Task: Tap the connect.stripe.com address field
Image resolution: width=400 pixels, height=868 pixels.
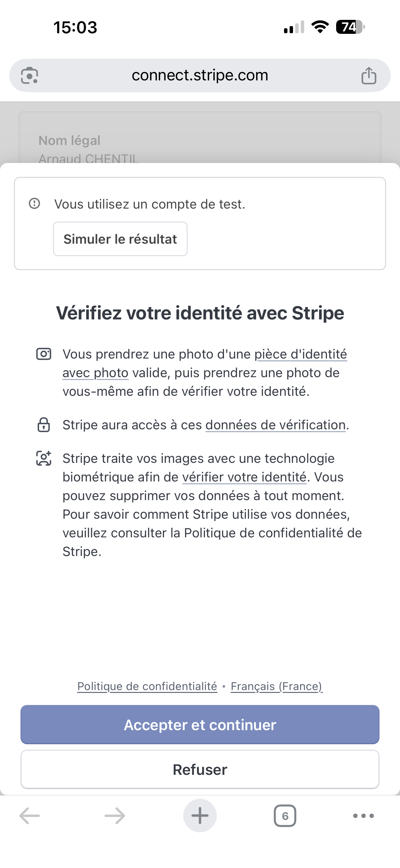Action: 200,75
